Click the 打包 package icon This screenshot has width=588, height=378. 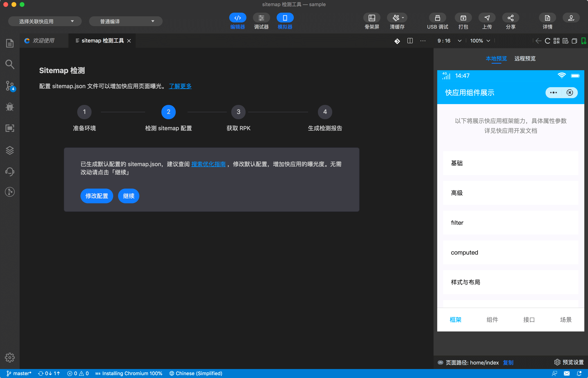(x=463, y=21)
